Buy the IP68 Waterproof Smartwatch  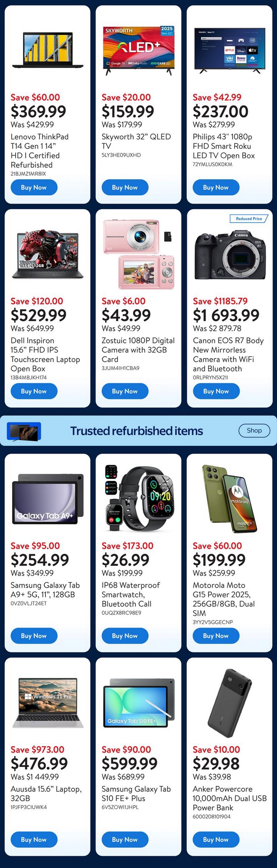coord(125,636)
